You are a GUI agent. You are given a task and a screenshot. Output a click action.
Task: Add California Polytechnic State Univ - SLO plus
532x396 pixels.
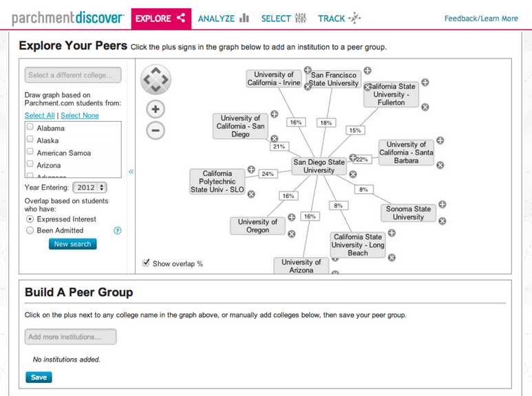point(251,170)
